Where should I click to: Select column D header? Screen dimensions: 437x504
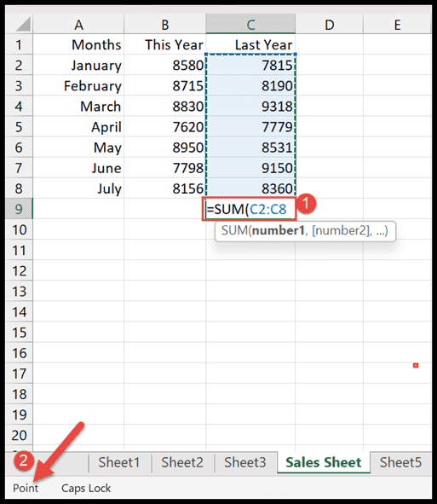pos(330,24)
